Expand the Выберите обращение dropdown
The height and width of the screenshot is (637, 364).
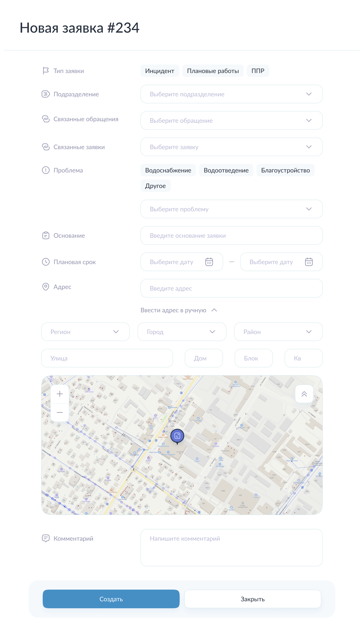tap(231, 120)
